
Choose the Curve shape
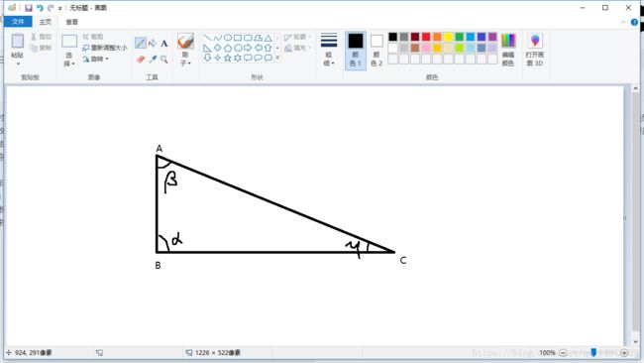(x=218, y=38)
